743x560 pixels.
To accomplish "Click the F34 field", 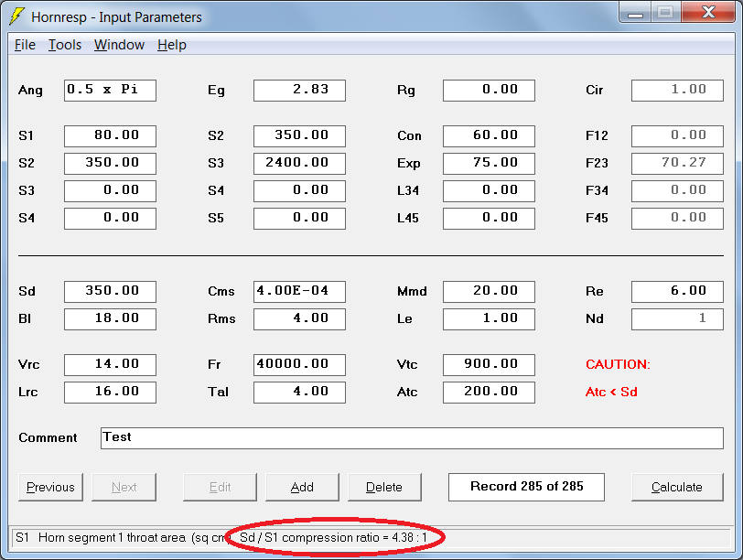I will click(x=678, y=191).
